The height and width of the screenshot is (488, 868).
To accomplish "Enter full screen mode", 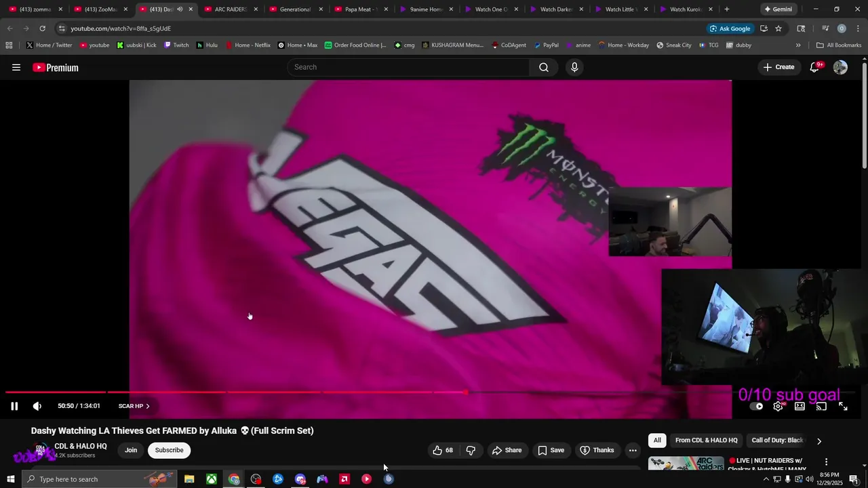I will pyautogui.click(x=843, y=407).
